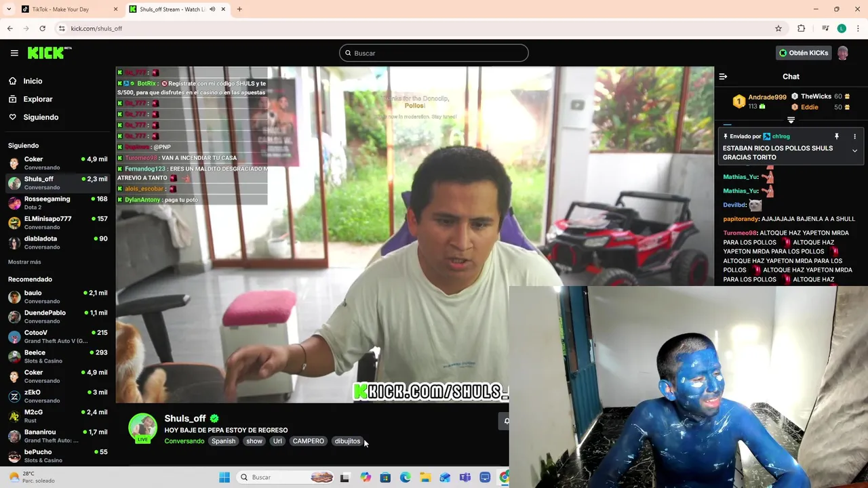Reload the current page
The width and height of the screenshot is (868, 488).
[42, 28]
